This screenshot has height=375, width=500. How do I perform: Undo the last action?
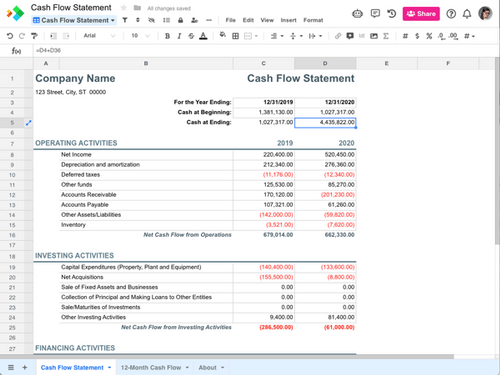click(10, 36)
